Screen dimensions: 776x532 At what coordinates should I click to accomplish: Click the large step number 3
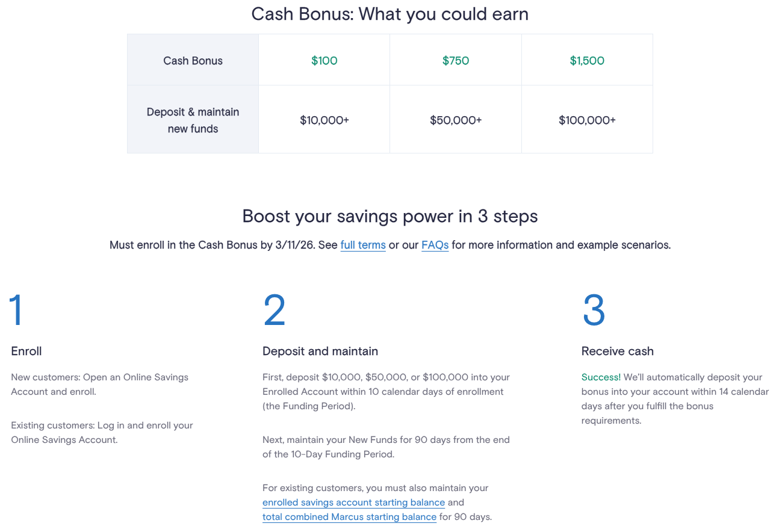594,310
